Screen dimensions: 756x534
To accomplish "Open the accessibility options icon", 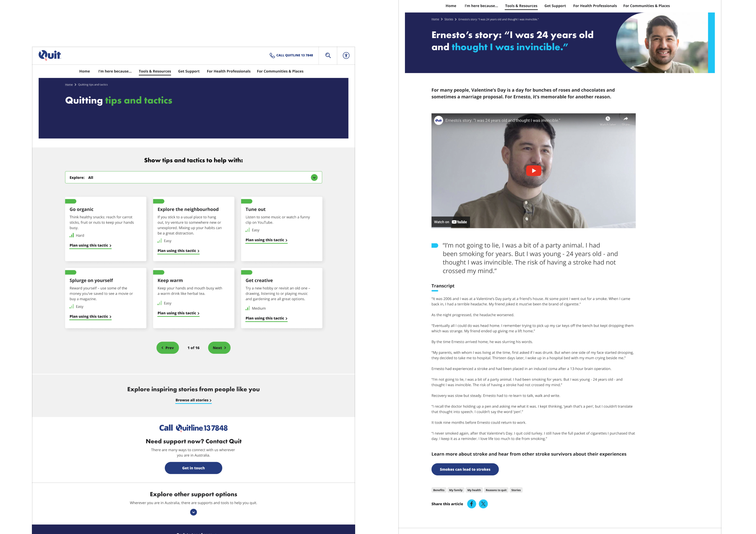I will [x=346, y=55].
